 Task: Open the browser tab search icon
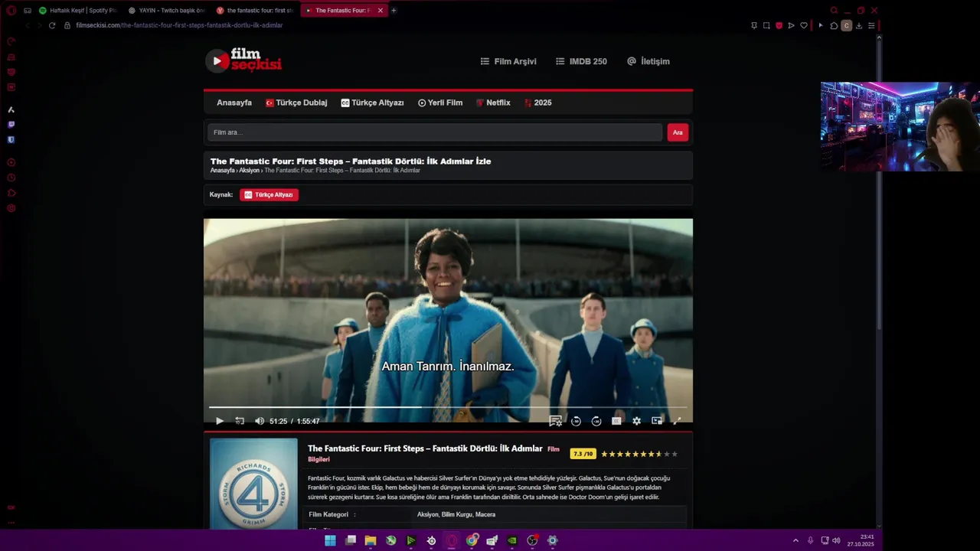834,11
